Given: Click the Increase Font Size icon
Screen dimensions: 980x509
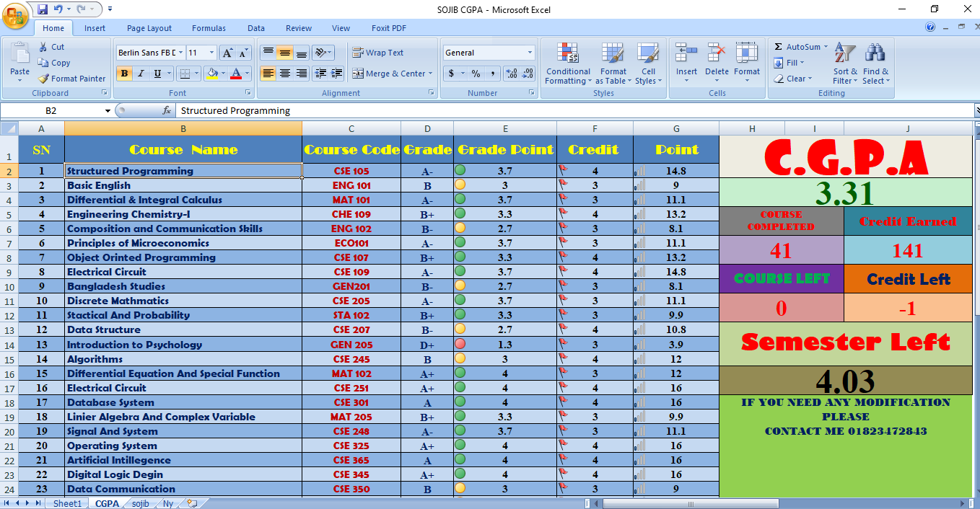Looking at the screenshot, I should click(x=227, y=52).
